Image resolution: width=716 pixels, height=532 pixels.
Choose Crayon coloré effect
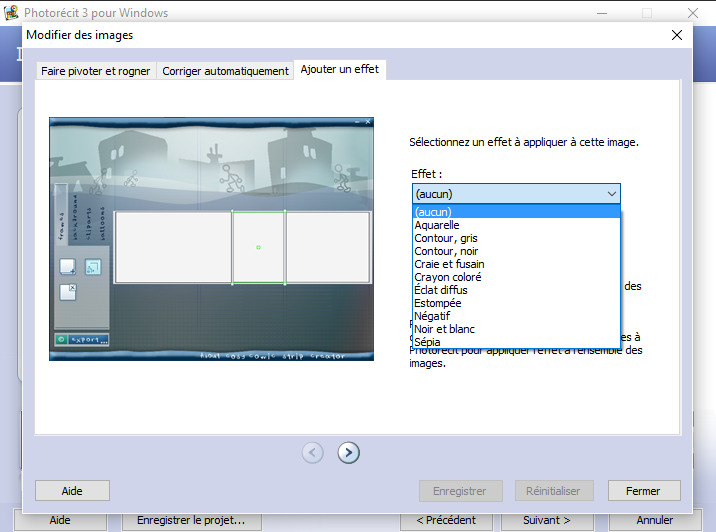point(516,277)
